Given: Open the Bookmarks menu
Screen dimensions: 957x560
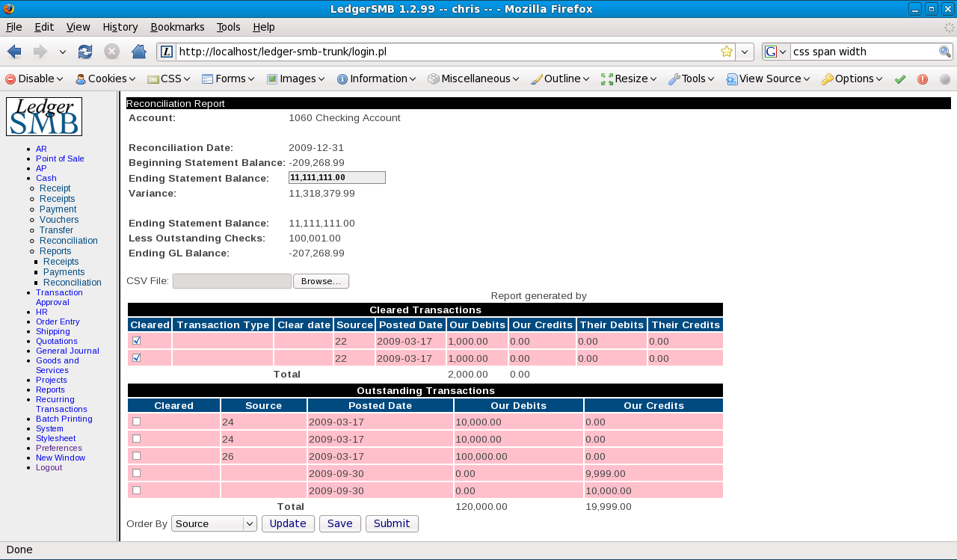Looking at the screenshot, I should 177,27.
